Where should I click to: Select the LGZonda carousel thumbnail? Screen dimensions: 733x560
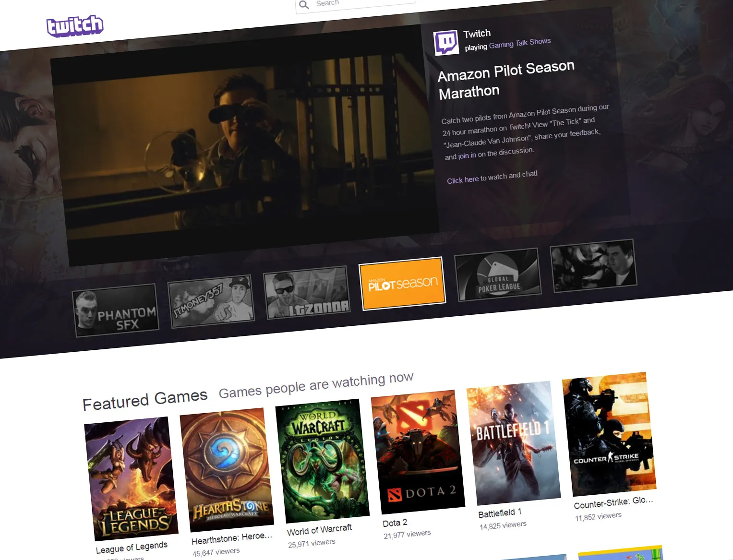(x=307, y=293)
